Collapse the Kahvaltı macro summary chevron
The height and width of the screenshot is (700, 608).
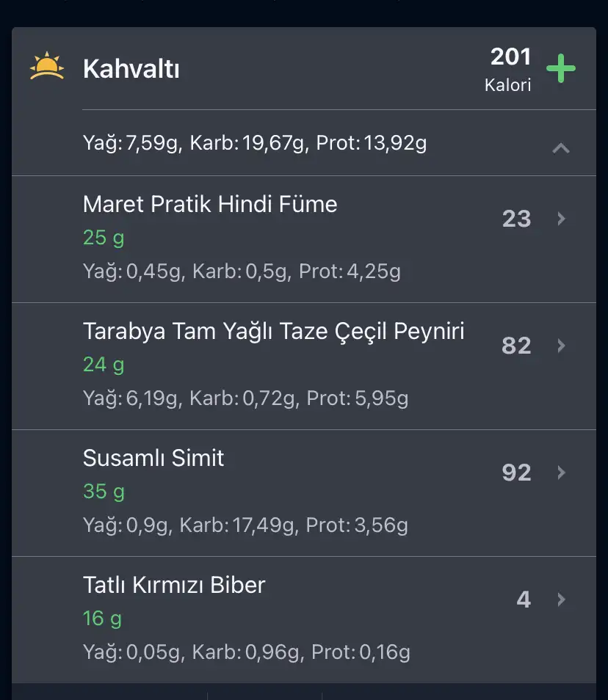(561, 147)
